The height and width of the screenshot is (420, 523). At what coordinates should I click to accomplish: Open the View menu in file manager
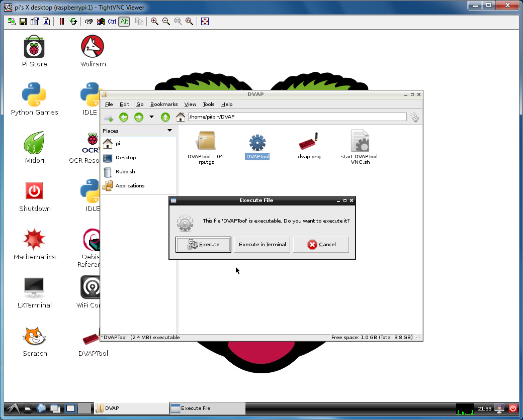click(x=190, y=104)
